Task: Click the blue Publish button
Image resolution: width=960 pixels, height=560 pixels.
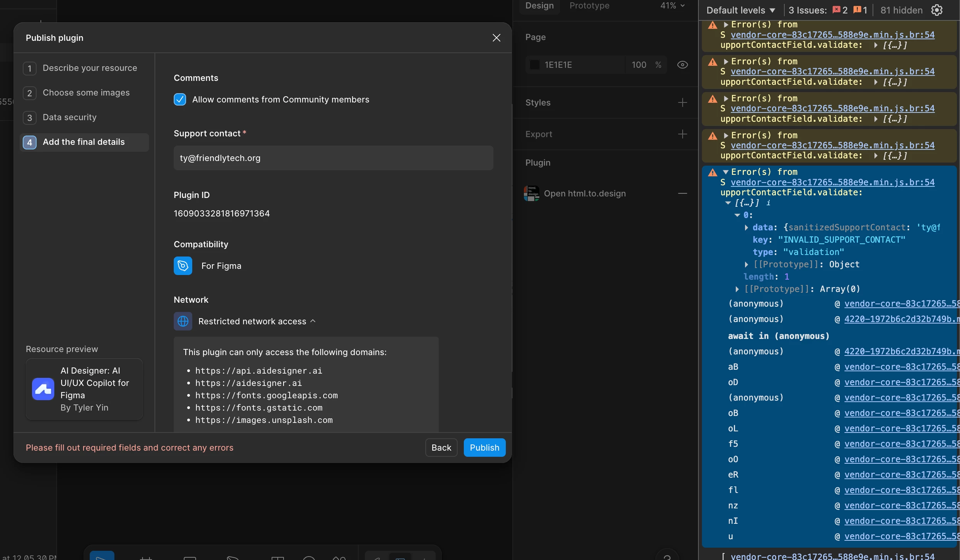Action: [484, 448]
